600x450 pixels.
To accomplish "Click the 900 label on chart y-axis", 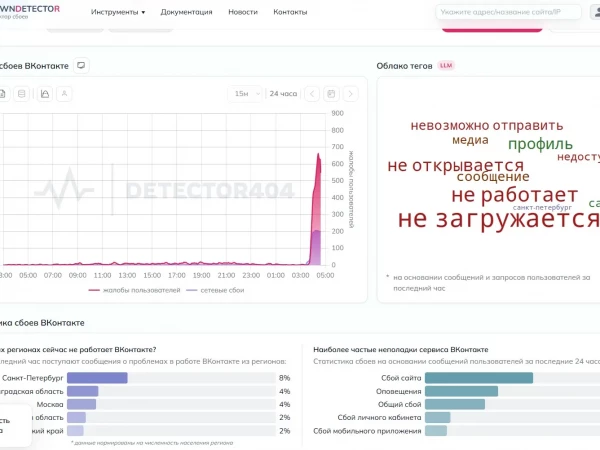I will point(338,113).
